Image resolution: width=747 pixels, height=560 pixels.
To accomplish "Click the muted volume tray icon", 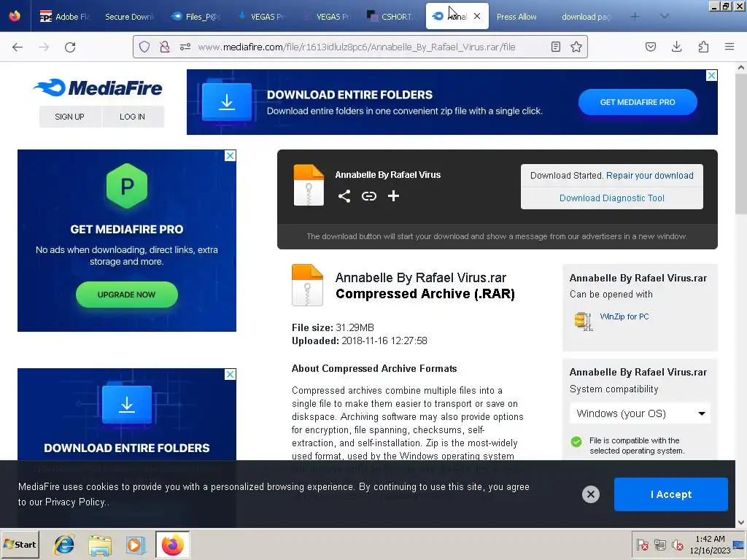I will (x=677, y=544).
